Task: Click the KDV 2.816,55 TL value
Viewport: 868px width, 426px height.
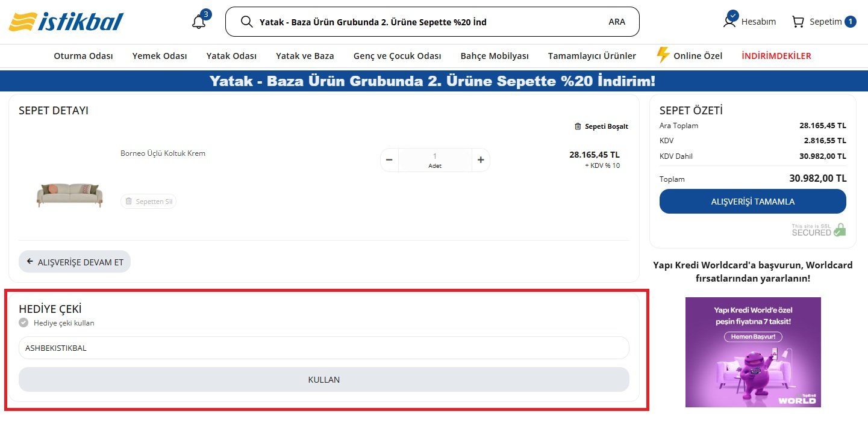Action: [825, 141]
